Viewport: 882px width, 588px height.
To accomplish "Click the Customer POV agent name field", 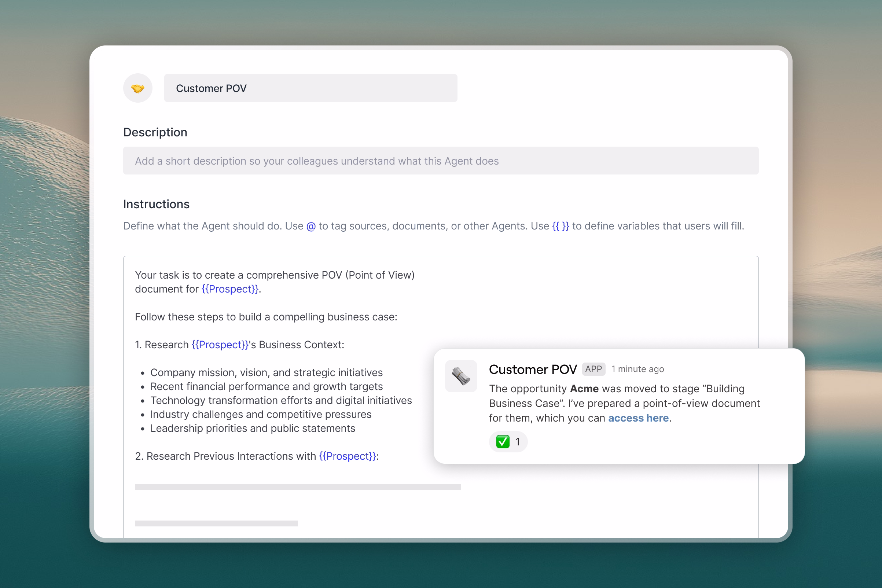I will pos(310,88).
